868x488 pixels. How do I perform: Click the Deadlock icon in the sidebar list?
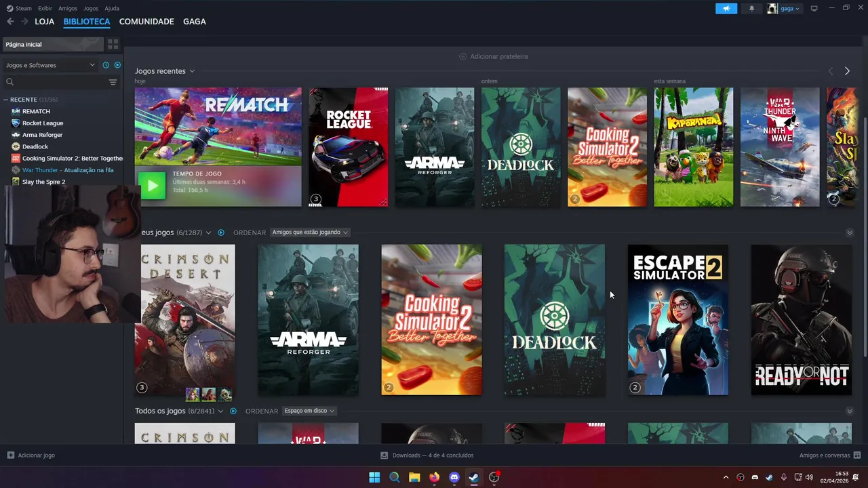tap(16, 146)
